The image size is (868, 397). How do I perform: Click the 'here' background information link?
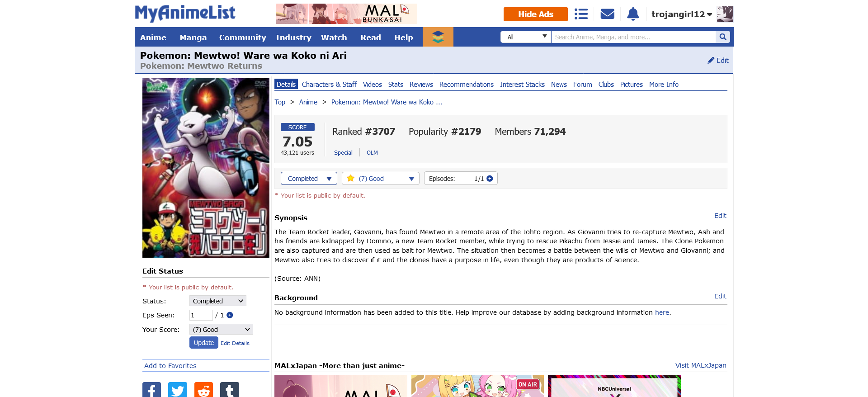[x=662, y=312]
